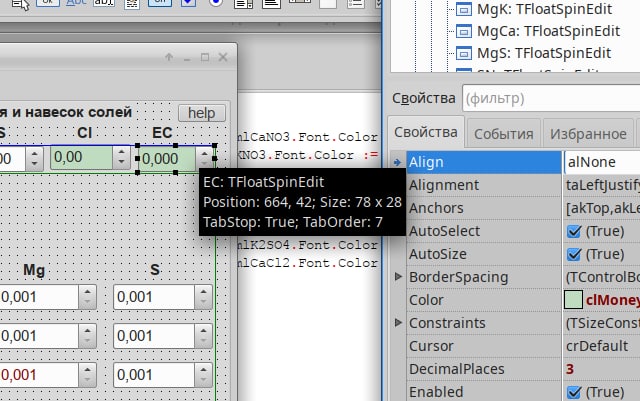Screen dimensions: 640x401
Task: Click the Anchors value [akTop,akLe
Action: point(602,208)
